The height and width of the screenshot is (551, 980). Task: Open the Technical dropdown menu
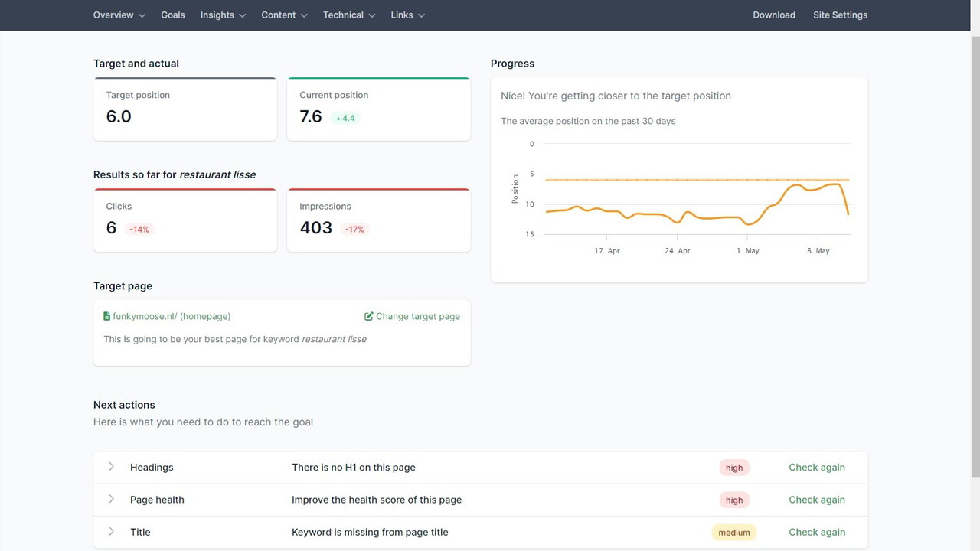coord(348,15)
